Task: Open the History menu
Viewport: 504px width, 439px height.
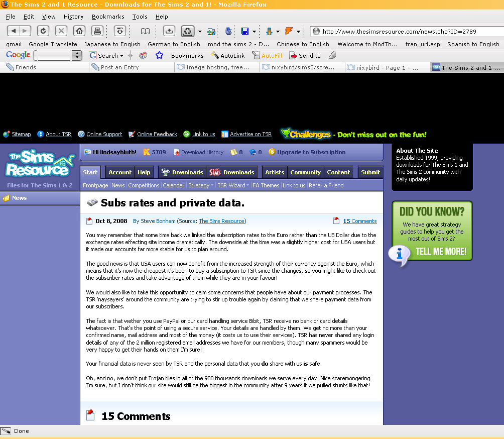Action: click(x=73, y=17)
